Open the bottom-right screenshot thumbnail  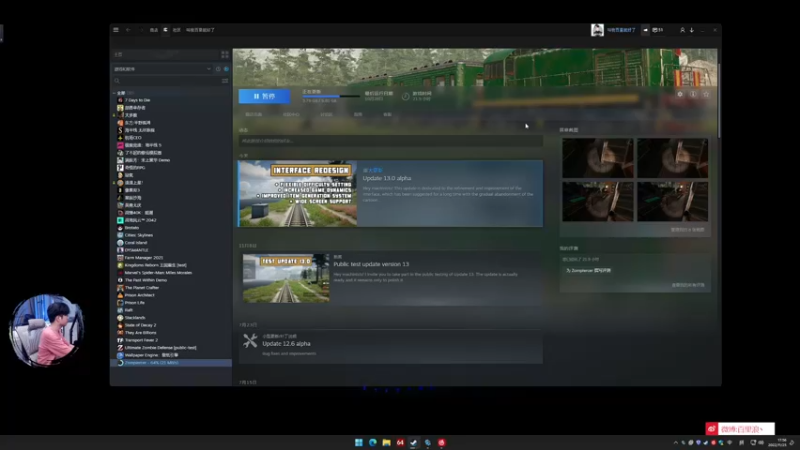672,202
